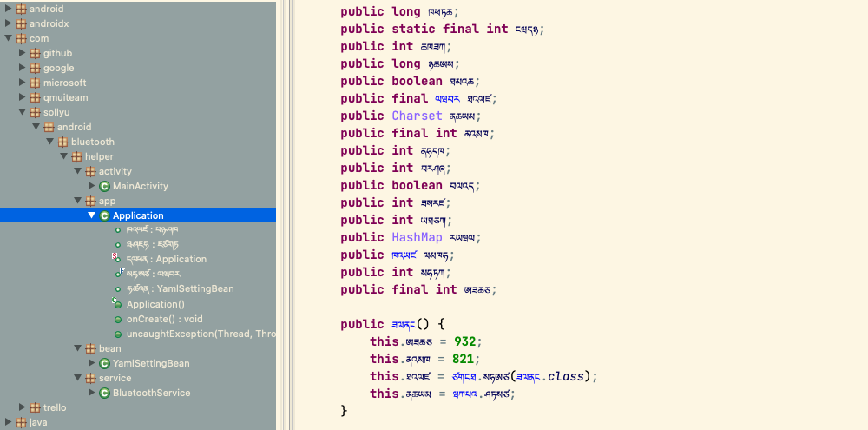This screenshot has height=430, width=868.
Task: Click the static field icon beside ': Application'
Action: click(x=117, y=258)
